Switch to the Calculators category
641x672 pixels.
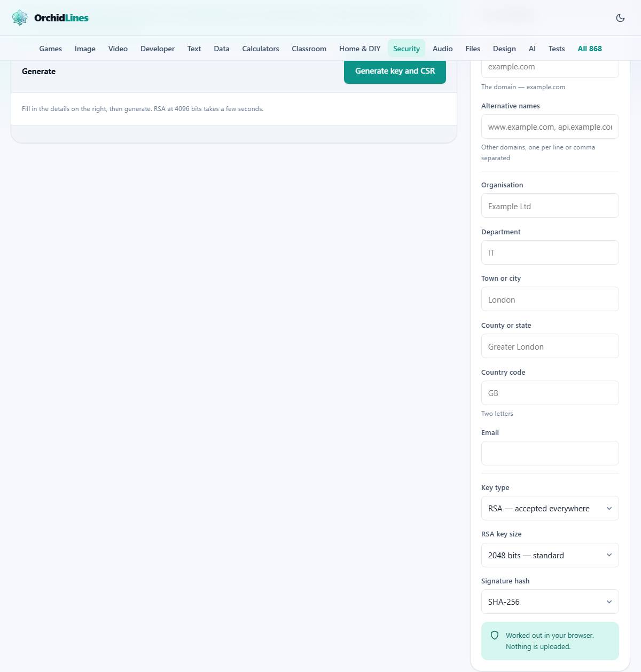coord(261,49)
